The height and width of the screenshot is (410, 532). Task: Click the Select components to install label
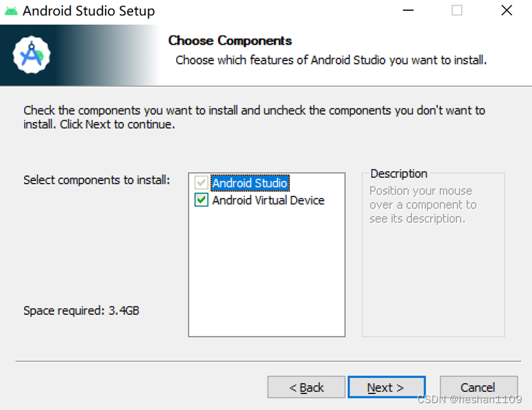[97, 180]
